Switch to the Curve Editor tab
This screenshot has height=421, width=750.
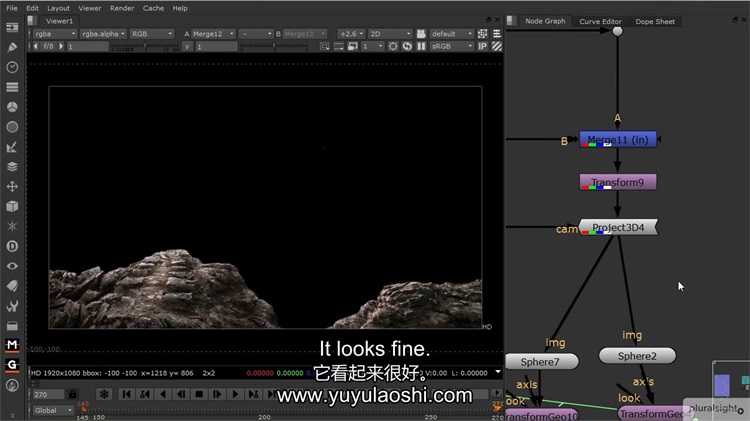pos(600,21)
